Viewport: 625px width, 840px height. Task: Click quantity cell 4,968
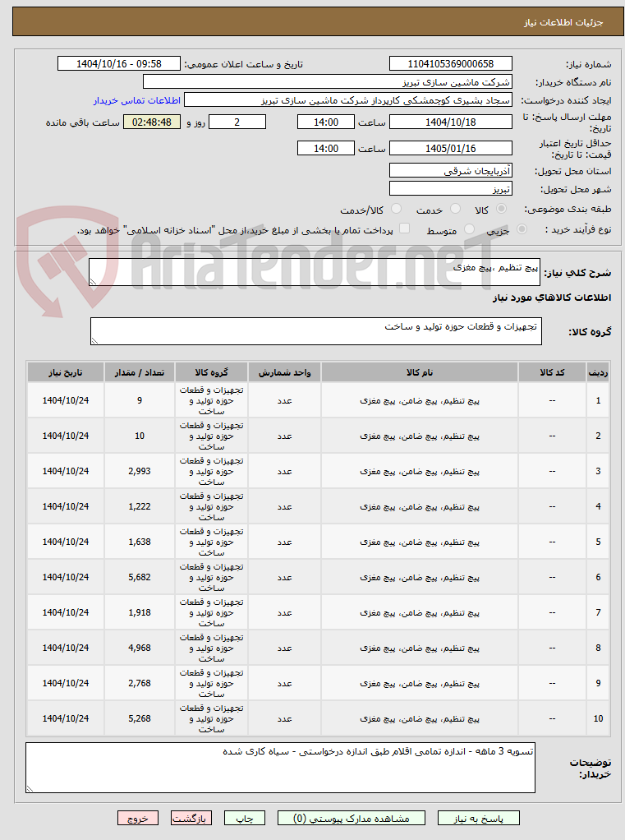[x=139, y=648]
